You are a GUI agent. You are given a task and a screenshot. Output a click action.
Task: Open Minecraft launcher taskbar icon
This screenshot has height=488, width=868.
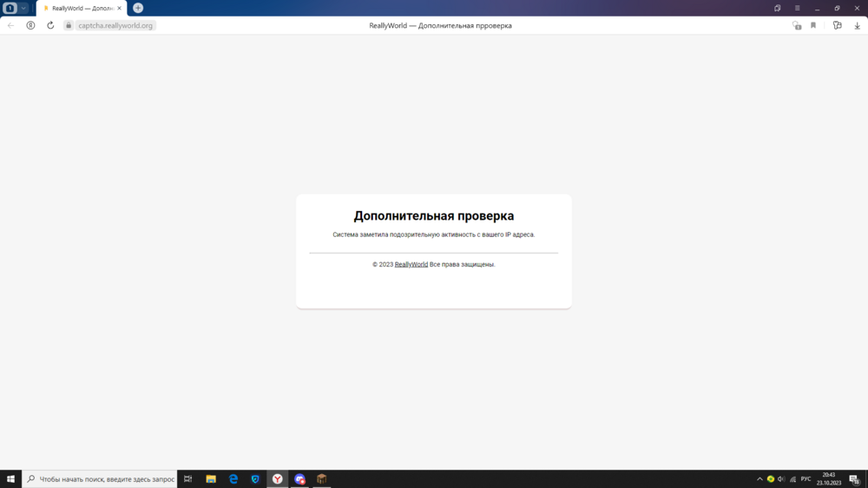pyautogui.click(x=322, y=479)
